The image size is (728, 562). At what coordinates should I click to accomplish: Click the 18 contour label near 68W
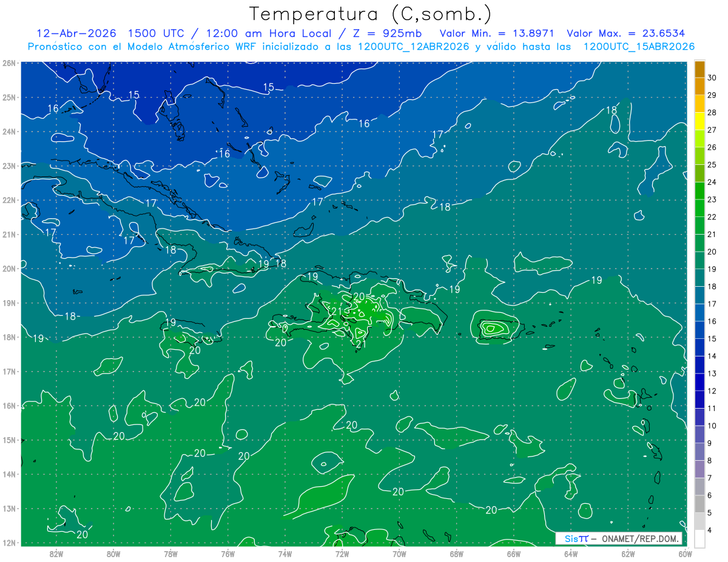click(445, 207)
